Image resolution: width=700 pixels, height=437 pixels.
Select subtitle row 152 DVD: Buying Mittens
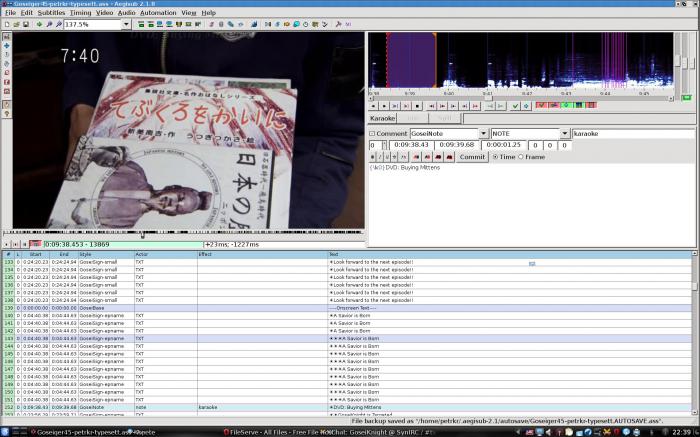pos(347,407)
